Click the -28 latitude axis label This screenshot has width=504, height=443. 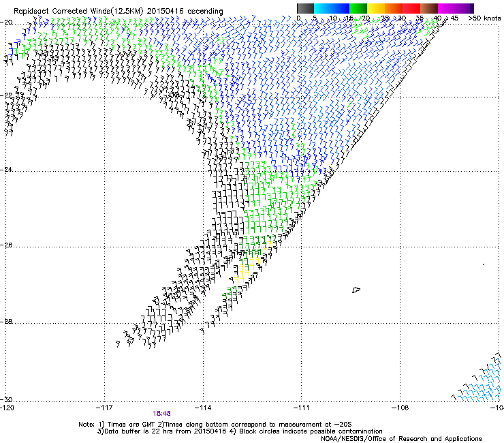point(6,321)
